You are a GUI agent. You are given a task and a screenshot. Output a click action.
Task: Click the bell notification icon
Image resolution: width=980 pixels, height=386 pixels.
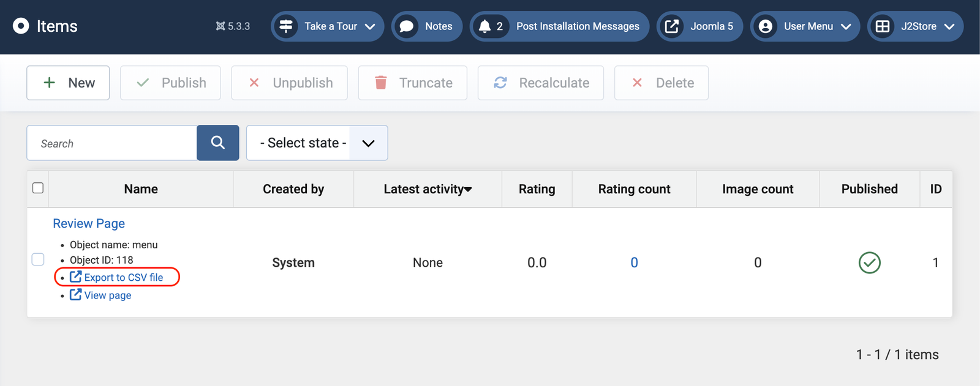(x=484, y=26)
